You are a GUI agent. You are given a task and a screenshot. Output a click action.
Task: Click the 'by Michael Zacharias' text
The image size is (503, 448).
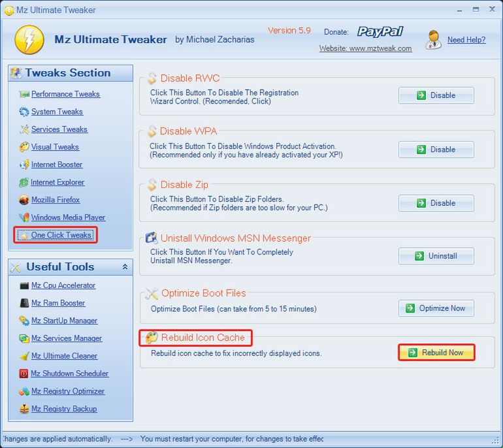[215, 39]
